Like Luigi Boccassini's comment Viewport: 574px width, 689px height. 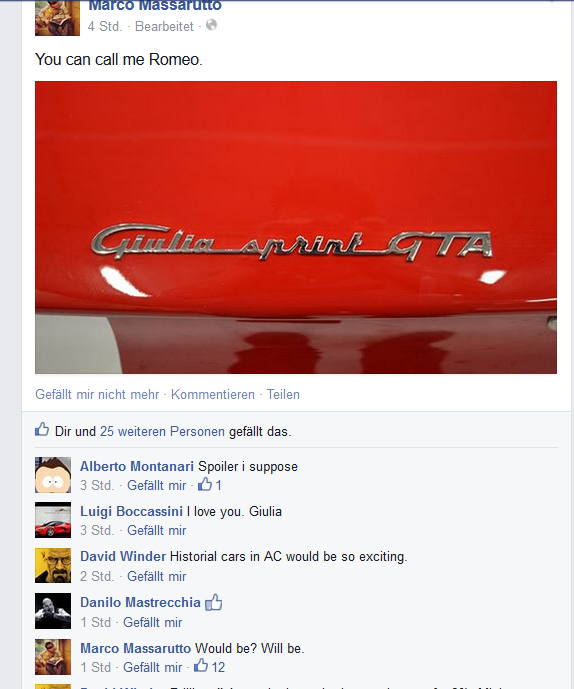coord(156,530)
